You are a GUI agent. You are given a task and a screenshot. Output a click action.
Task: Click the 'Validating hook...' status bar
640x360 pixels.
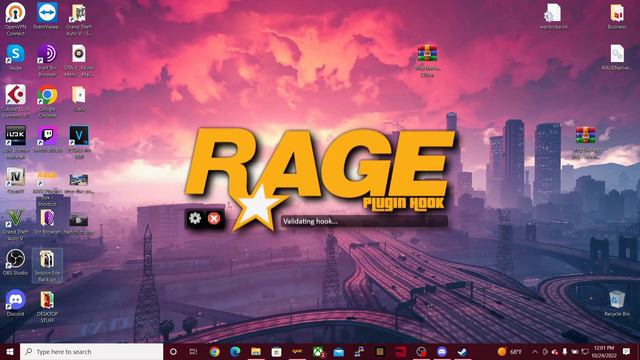pyautogui.click(x=364, y=221)
